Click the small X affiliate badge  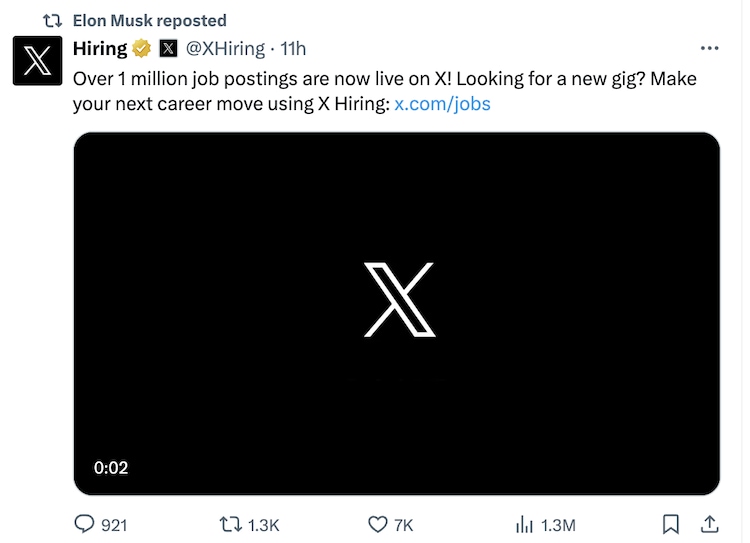[x=169, y=48]
